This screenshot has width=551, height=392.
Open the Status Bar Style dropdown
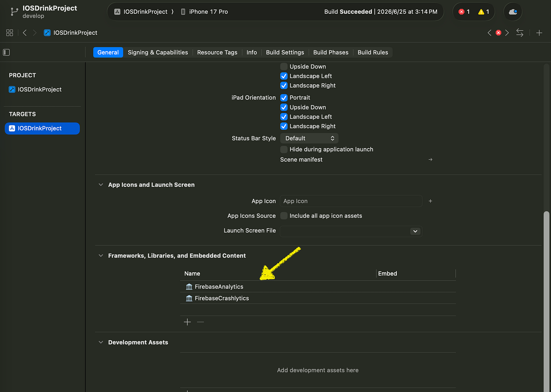coord(309,138)
